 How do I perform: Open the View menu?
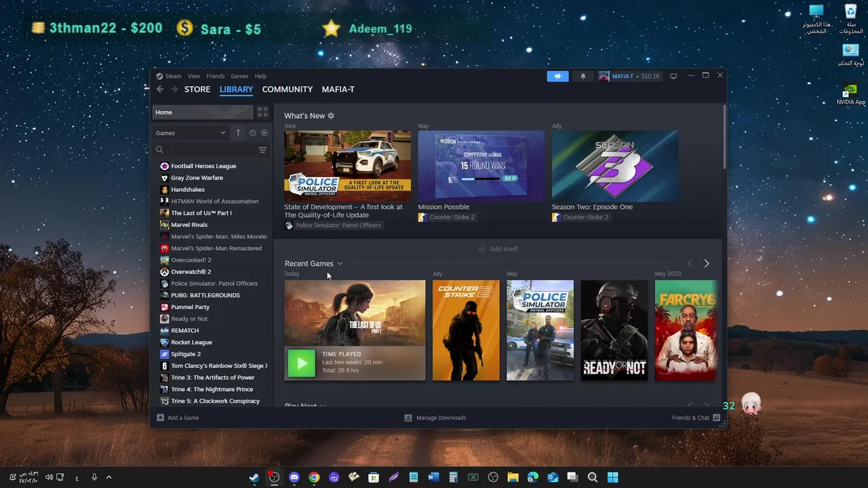pos(194,76)
